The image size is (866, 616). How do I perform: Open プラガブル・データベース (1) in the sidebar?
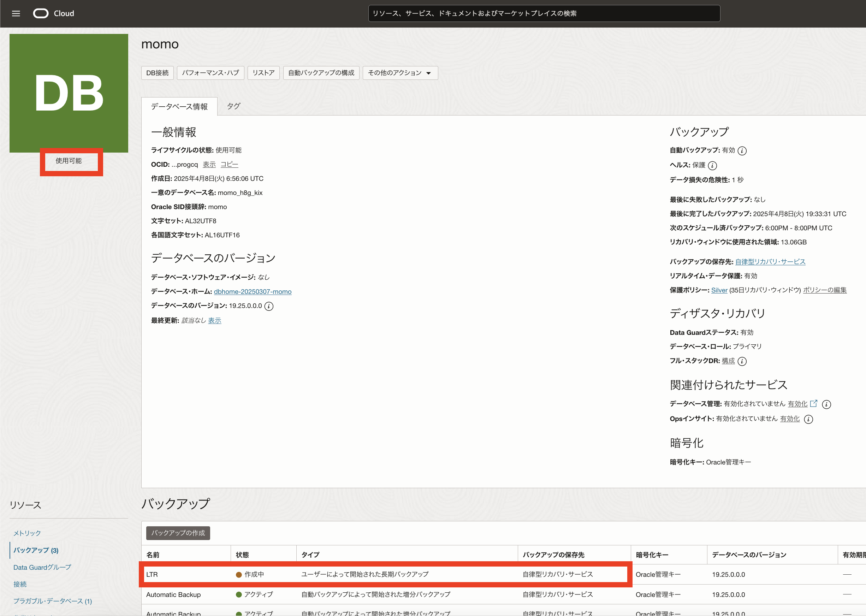coord(53,601)
